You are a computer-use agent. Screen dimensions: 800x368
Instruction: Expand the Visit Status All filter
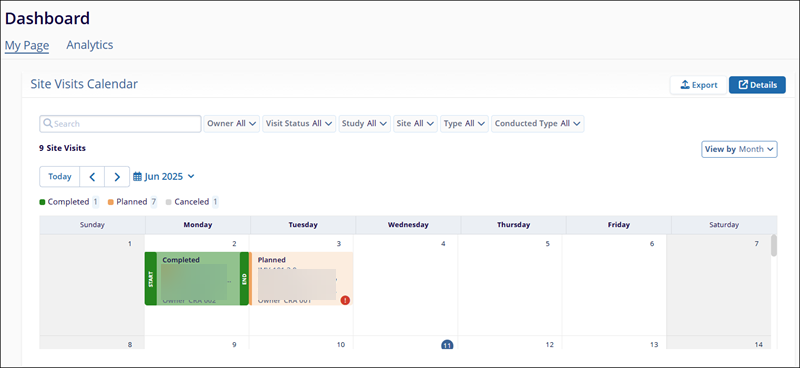pyautogui.click(x=299, y=124)
